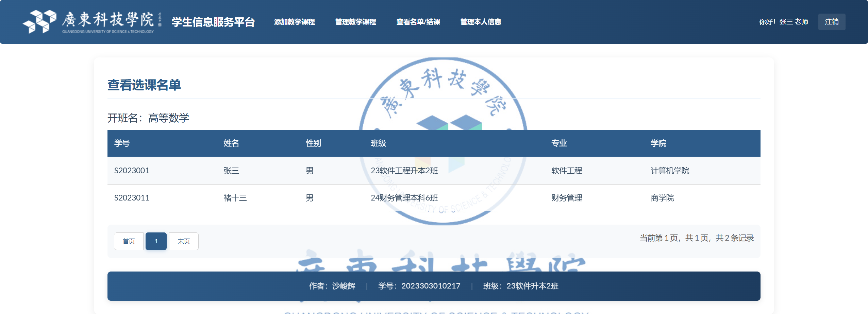The image size is (868, 314).
Task: Click the 注销 logout button
Action: (x=831, y=22)
